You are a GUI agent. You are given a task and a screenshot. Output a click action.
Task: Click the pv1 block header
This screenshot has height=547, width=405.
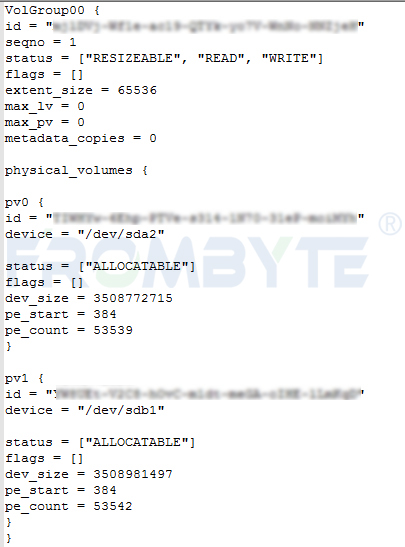pyautogui.click(x=24, y=379)
